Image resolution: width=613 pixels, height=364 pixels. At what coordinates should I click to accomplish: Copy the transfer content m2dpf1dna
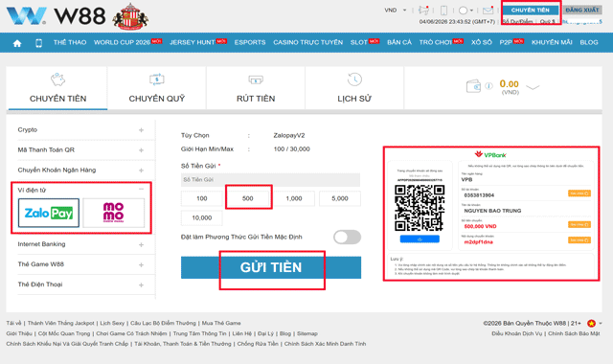click(x=579, y=240)
